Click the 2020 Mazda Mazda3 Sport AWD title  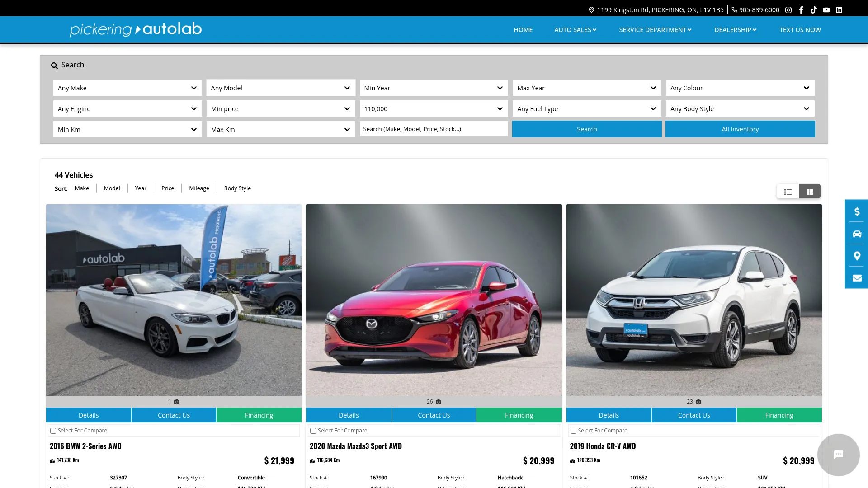(356, 446)
